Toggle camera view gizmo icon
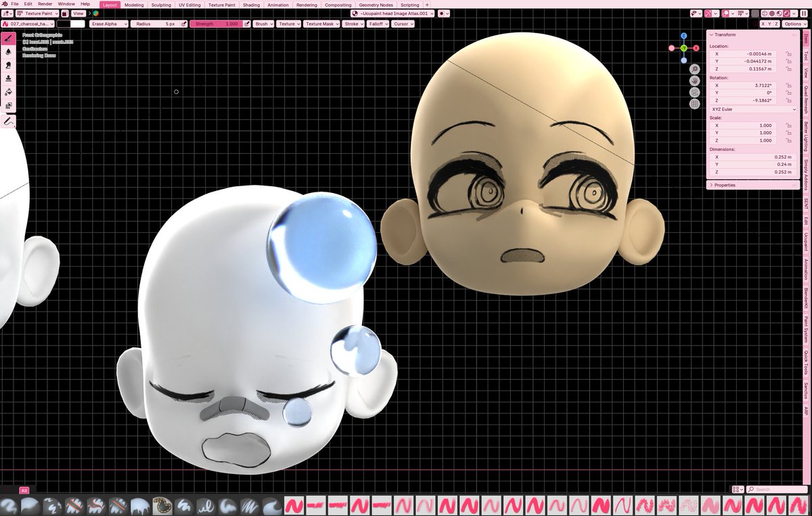Viewport: 812px width, 516px height. [x=694, y=92]
